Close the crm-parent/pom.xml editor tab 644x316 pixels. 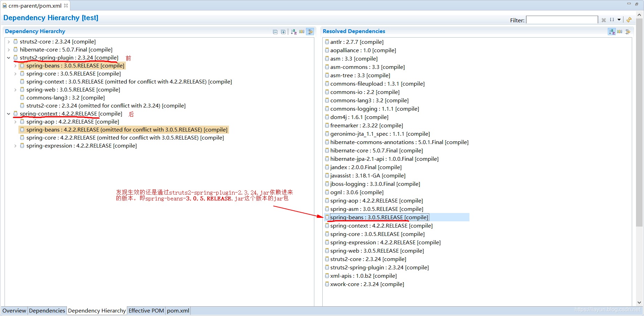point(66,6)
